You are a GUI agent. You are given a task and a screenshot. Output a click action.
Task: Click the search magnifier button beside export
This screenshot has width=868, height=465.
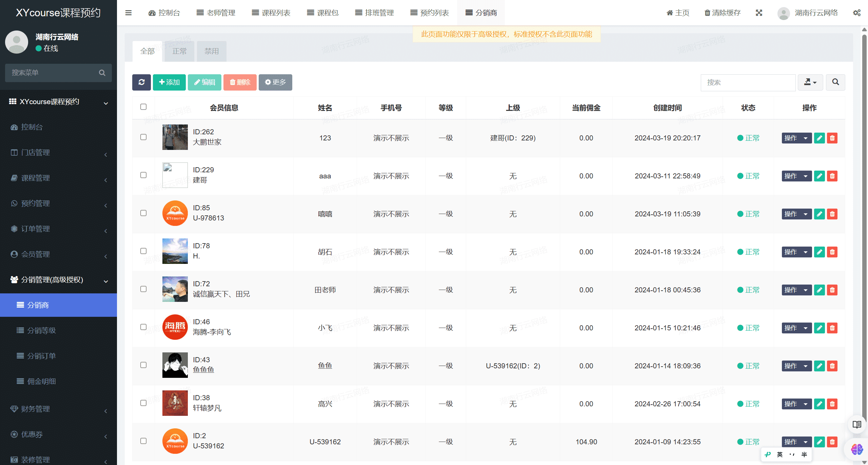[835, 82]
